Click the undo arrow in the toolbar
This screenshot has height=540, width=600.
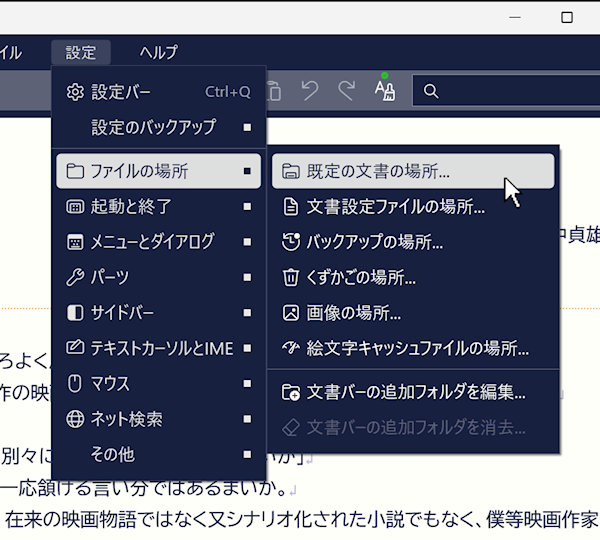click(x=310, y=91)
